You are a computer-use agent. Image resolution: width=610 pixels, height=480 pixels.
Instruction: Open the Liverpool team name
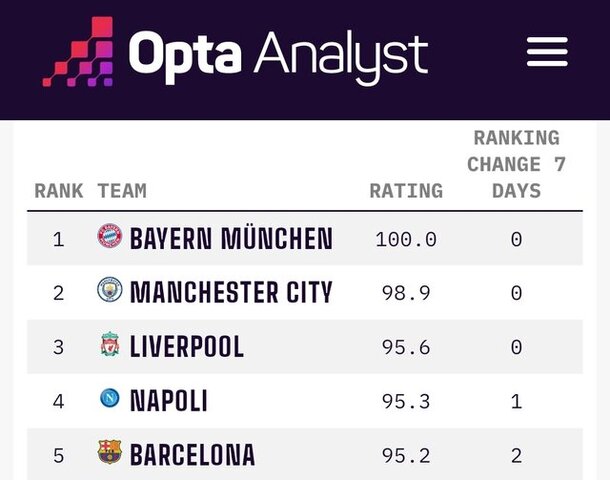coord(187,347)
